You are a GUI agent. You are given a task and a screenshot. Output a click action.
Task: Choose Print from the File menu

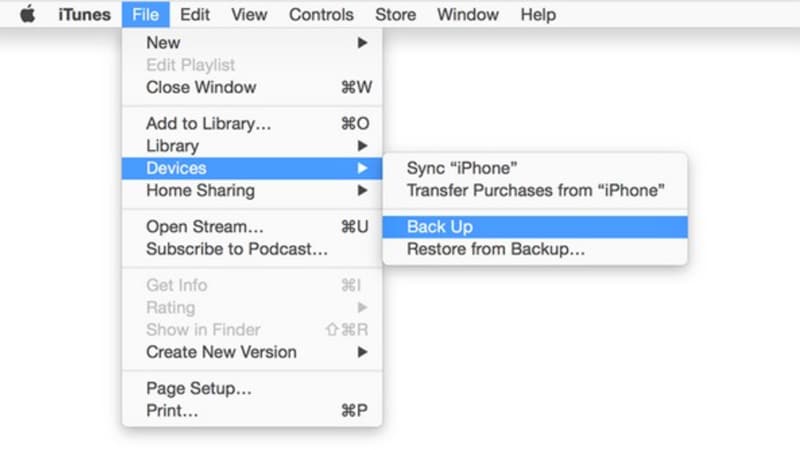(252, 411)
